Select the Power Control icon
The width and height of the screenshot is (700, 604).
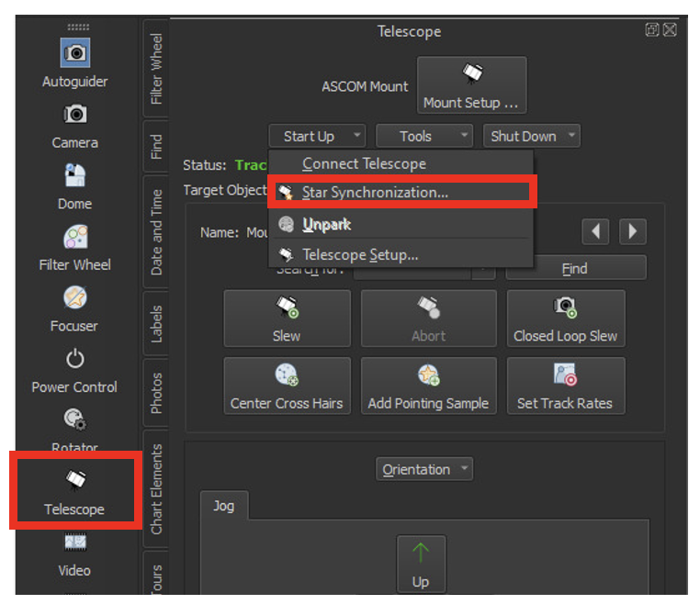pyautogui.click(x=74, y=360)
